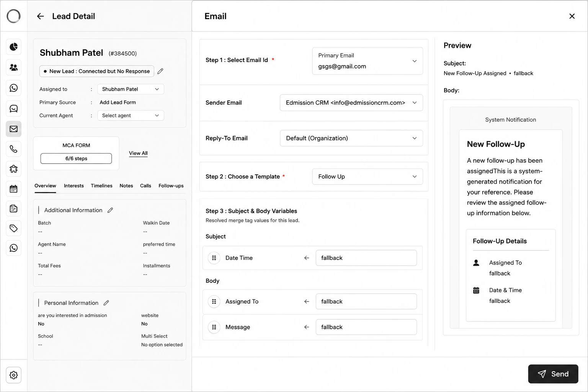The width and height of the screenshot is (588, 392).
Task: Go back using Lead Detail arrow
Action: point(40,16)
